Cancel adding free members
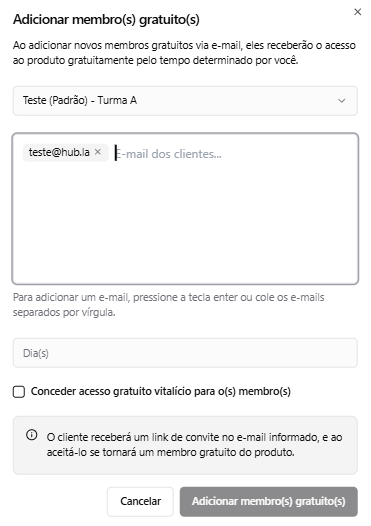Image resolution: width=371 pixels, height=526 pixels. [x=140, y=501]
